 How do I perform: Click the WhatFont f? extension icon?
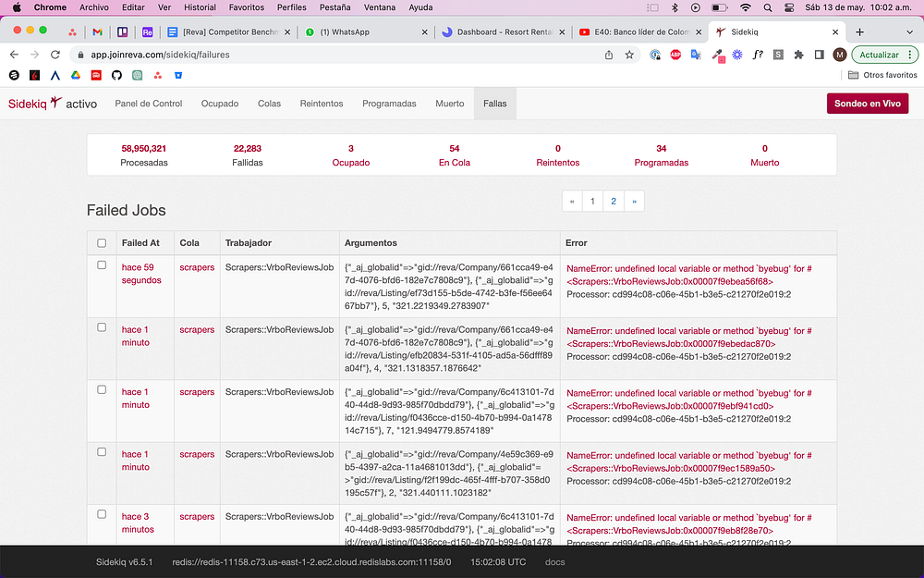click(758, 55)
